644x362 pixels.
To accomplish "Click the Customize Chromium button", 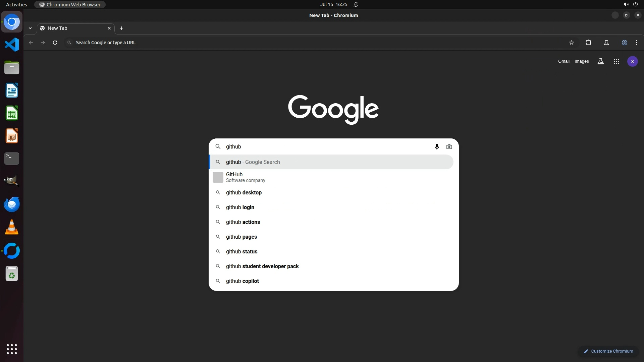I will click(x=608, y=351).
